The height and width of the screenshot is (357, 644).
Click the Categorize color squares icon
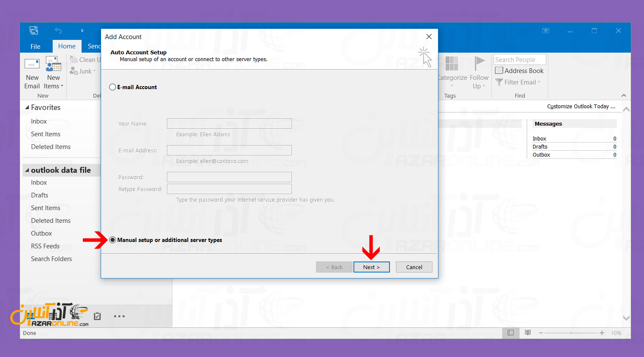coord(451,64)
